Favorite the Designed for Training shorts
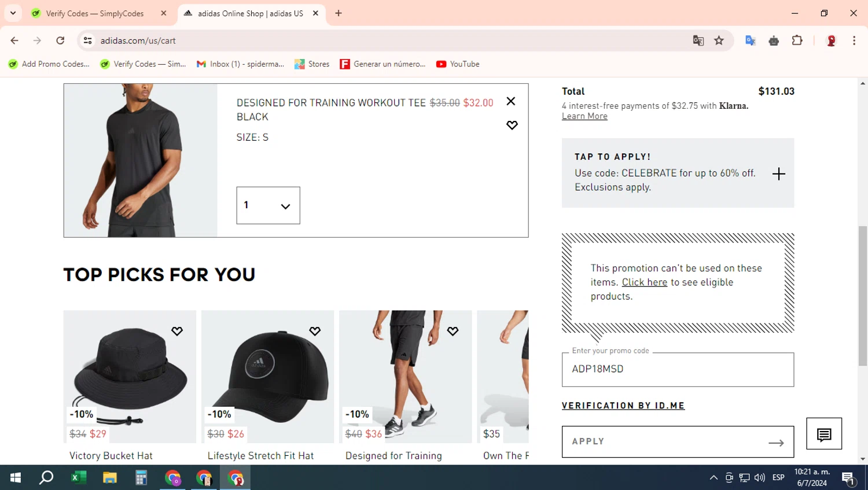The image size is (868, 490). 453,331
